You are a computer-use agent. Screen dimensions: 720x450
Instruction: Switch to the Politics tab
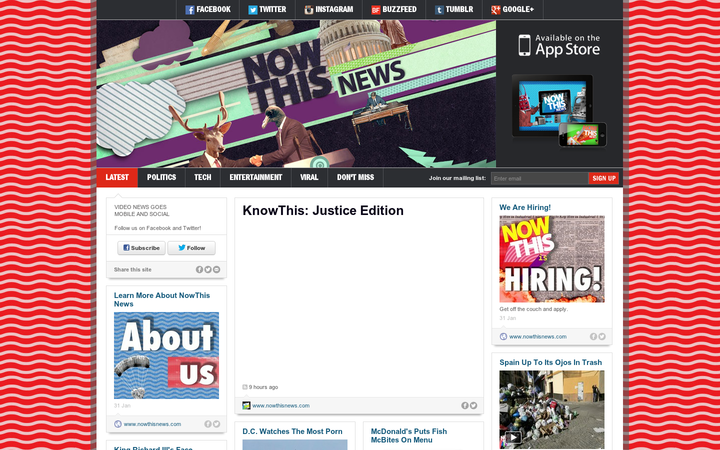tap(161, 177)
